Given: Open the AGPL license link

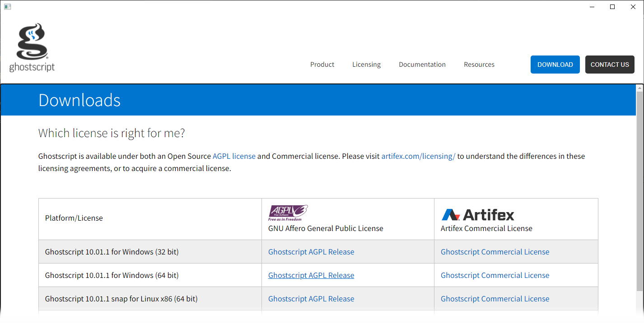Looking at the screenshot, I should pos(234,156).
